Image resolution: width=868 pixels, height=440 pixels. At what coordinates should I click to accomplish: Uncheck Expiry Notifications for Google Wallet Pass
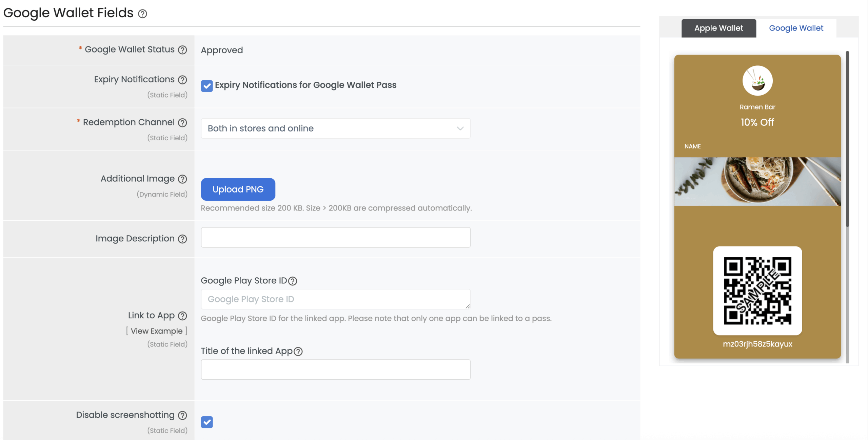click(207, 86)
